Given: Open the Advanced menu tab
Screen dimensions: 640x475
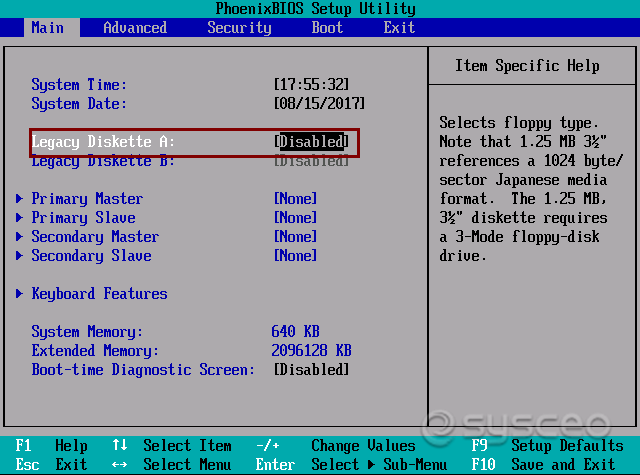Looking at the screenshot, I should pos(135,28).
